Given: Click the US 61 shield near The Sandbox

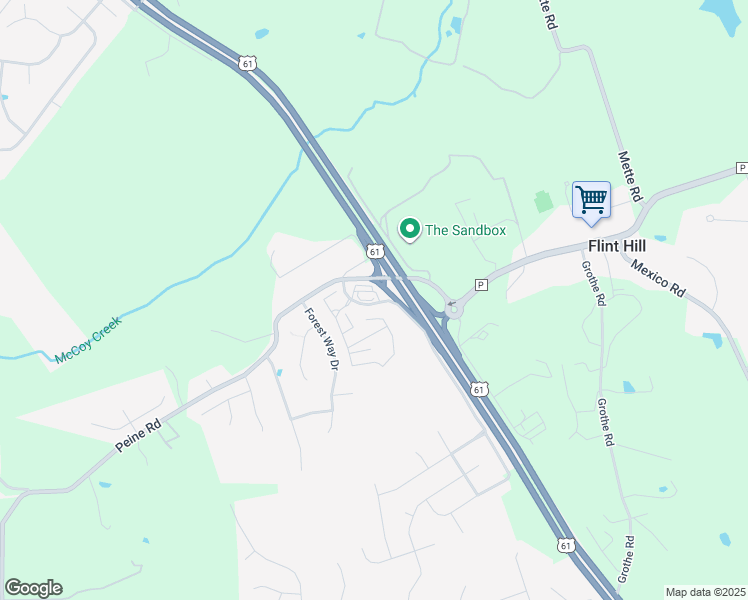Looking at the screenshot, I should tap(375, 251).
